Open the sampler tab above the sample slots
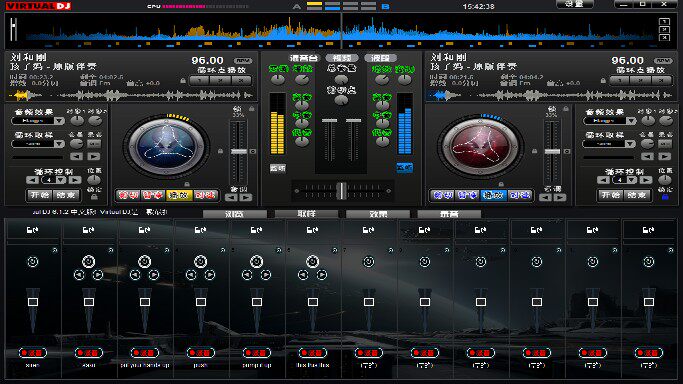Image resolution: width=683 pixels, height=384 pixels. tap(307, 214)
